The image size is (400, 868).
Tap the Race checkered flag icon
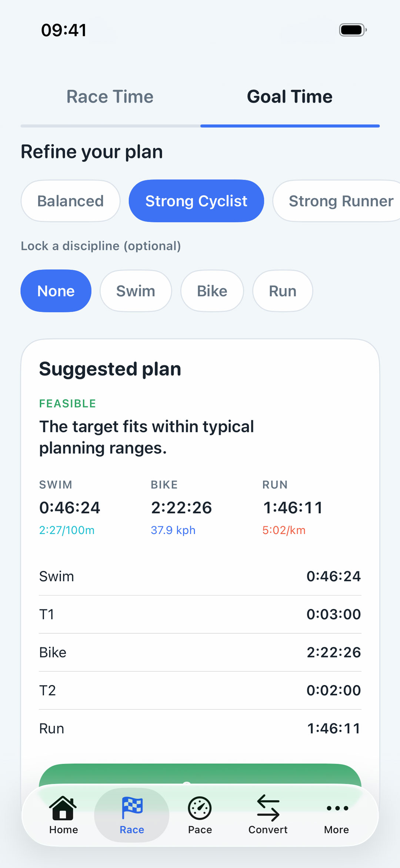132,808
